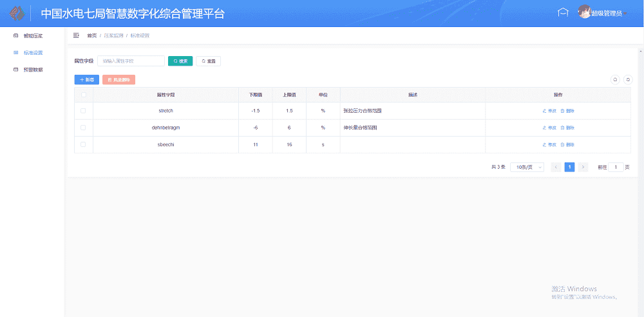Click the blue 新增 add button
Viewport: 644px width, 317px height.
pos(87,80)
